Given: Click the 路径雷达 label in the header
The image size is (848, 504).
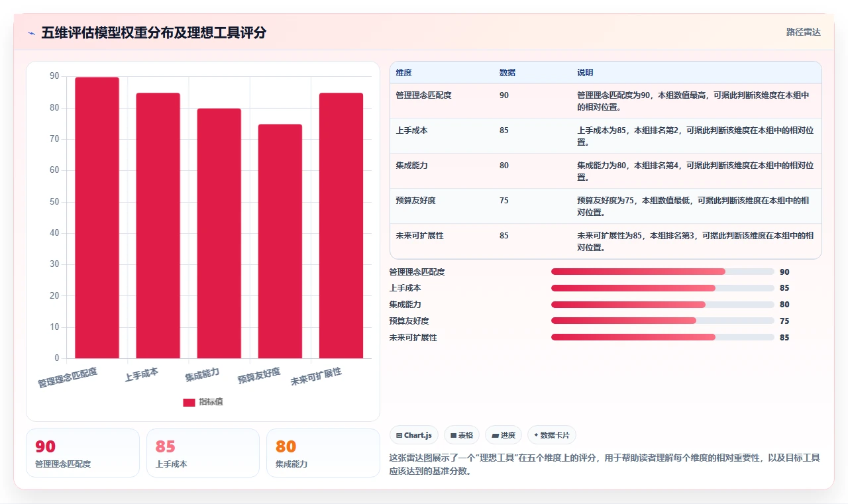Looking at the screenshot, I should [804, 32].
